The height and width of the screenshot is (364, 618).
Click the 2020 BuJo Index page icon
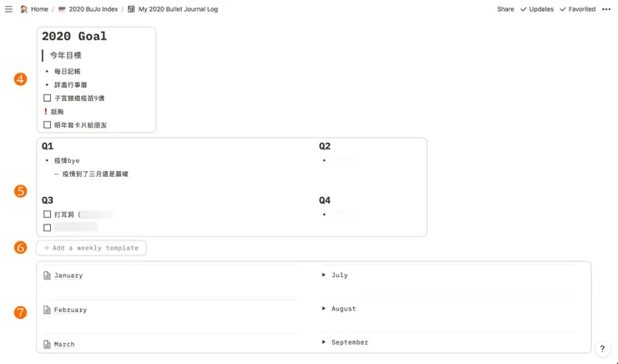tap(62, 9)
